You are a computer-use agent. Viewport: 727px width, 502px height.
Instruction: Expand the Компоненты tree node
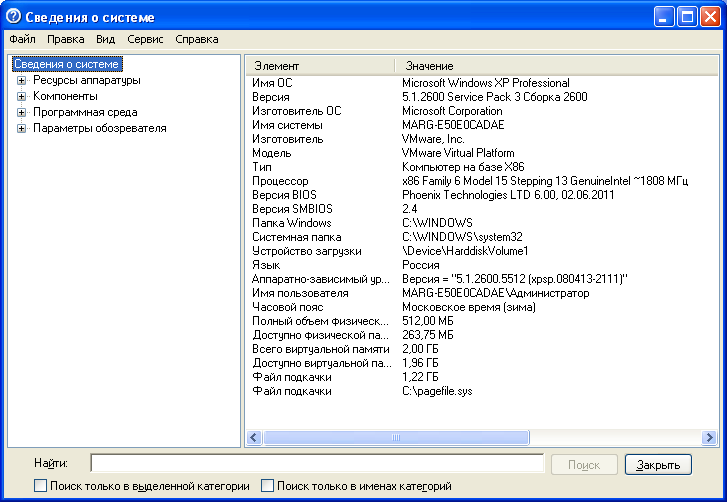[x=21, y=96]
